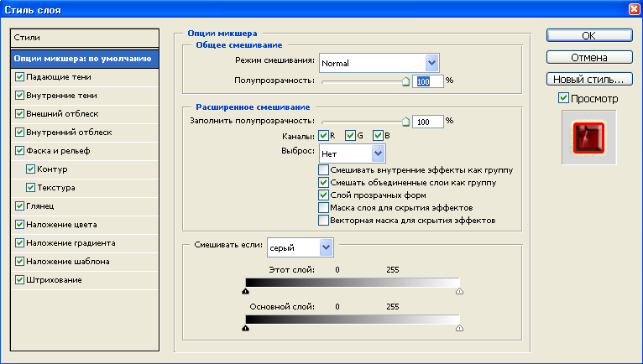
Task: Toggle the Штрихование checkbox
Action: coord(19,279)
